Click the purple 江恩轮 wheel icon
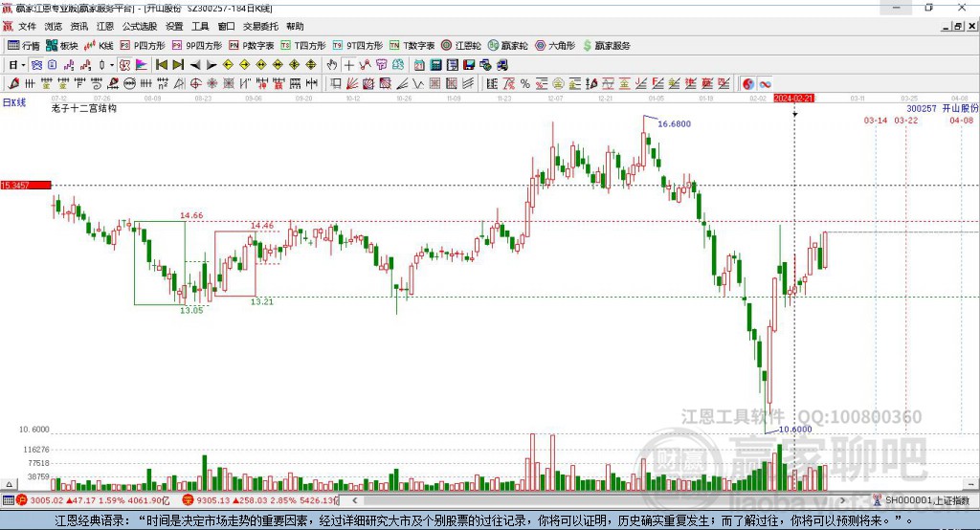Viewport: 980px width, 530px height. pyautogui.click(x=461, y=46)
